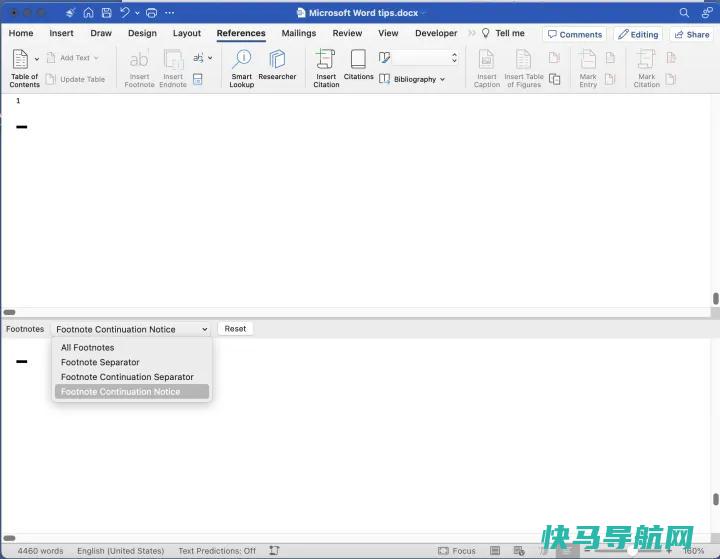Click Add Text in References ribbon
Screen dimensions: 720x559
point(73,58)
